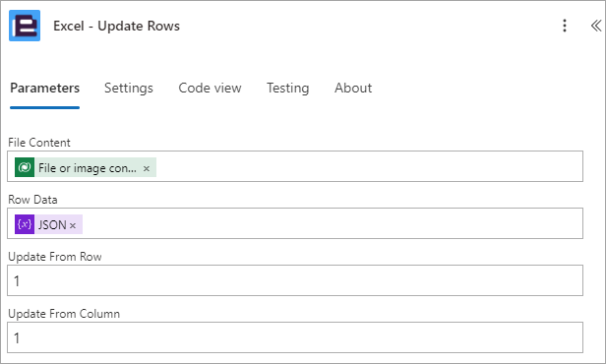Image resolution: width=606 pixels, height=364 pixels.
Task: Remove the File or image content token
Action: tap(147, 168)
